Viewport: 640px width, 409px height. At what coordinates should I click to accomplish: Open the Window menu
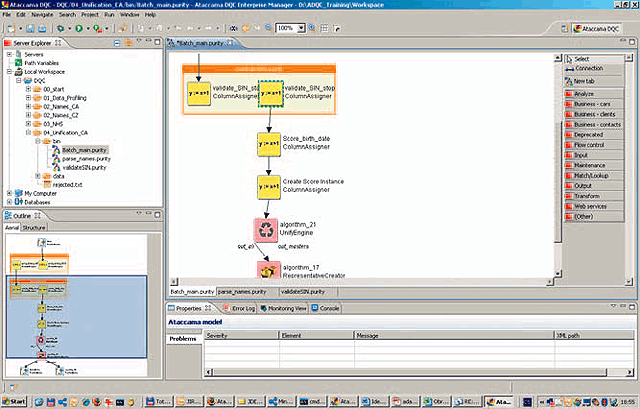[129, 15]
